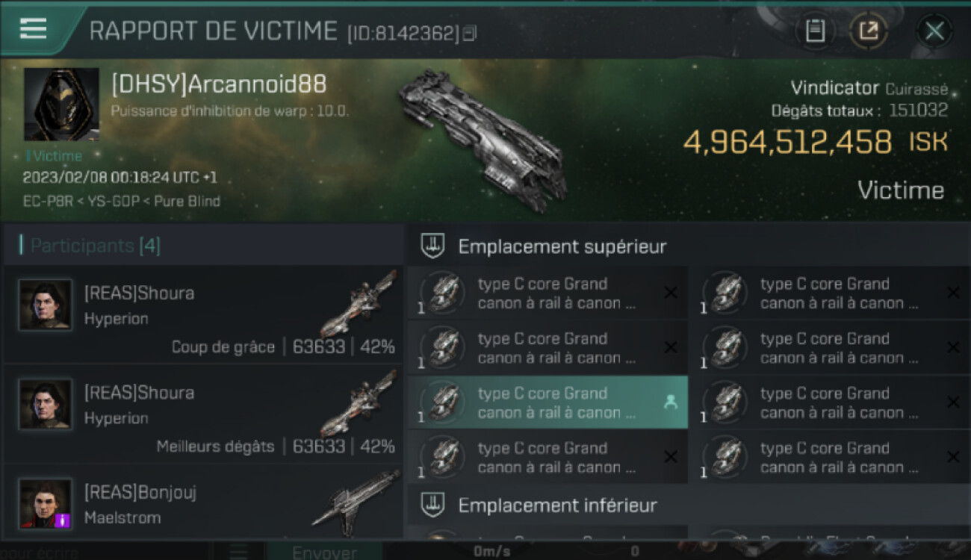Viewport: 971px width, 560px height.
Task: Open the EC-P8R system location link
Action: pos(49,202)
